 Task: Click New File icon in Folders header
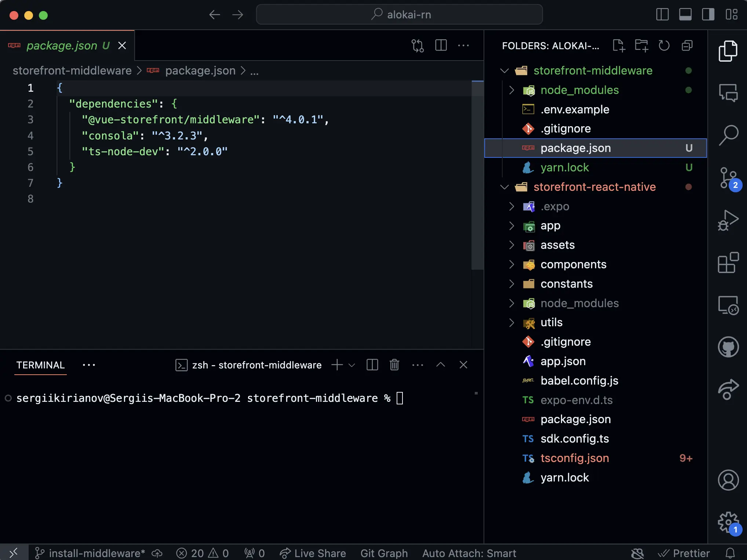[x=619, y=46]
